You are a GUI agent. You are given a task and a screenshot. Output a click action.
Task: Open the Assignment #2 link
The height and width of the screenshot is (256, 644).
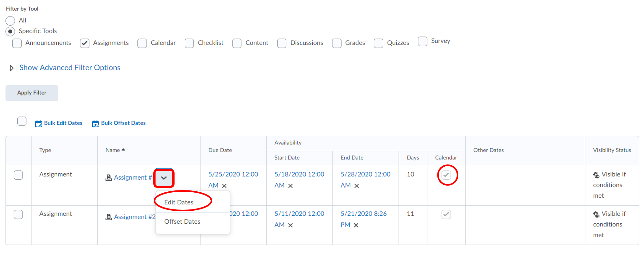tap(135, 217)
